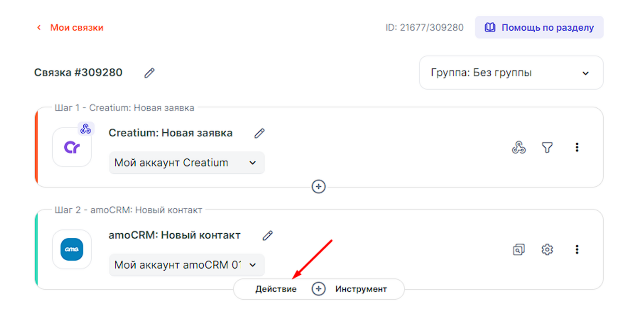
Task: Click pencil to rename Связка #309280
Action: (149, 73)
